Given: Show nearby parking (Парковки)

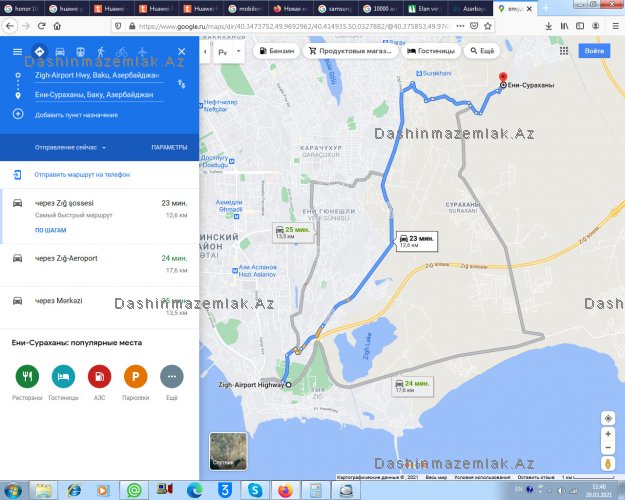Looking at the screenshot, I should [x=136, y=376].
